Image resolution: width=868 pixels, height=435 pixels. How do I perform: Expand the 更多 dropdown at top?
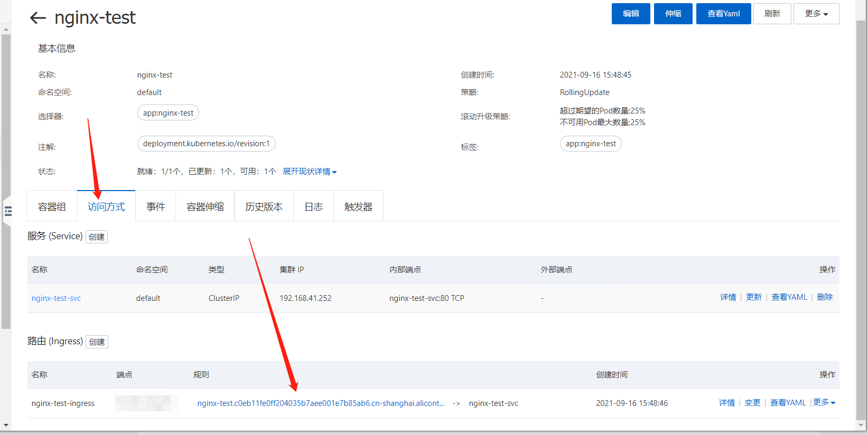coord(816,14)
